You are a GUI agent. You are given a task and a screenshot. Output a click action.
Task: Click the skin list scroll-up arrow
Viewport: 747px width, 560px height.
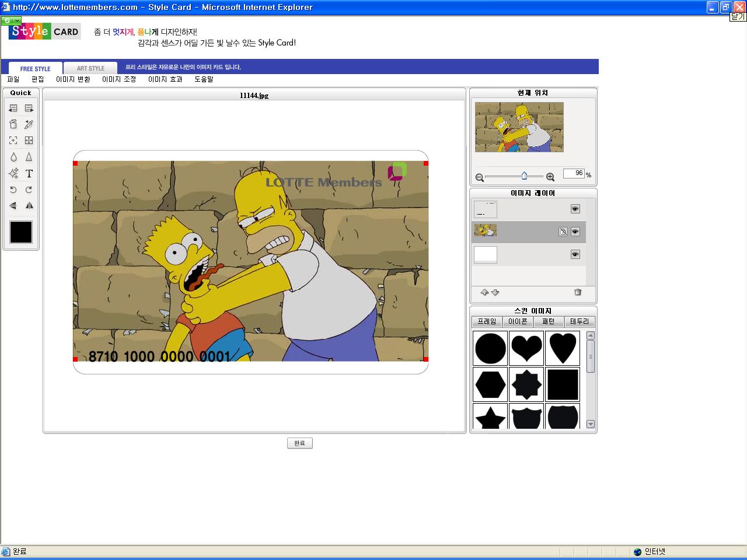pyautogui.click(x=591, y=335)
